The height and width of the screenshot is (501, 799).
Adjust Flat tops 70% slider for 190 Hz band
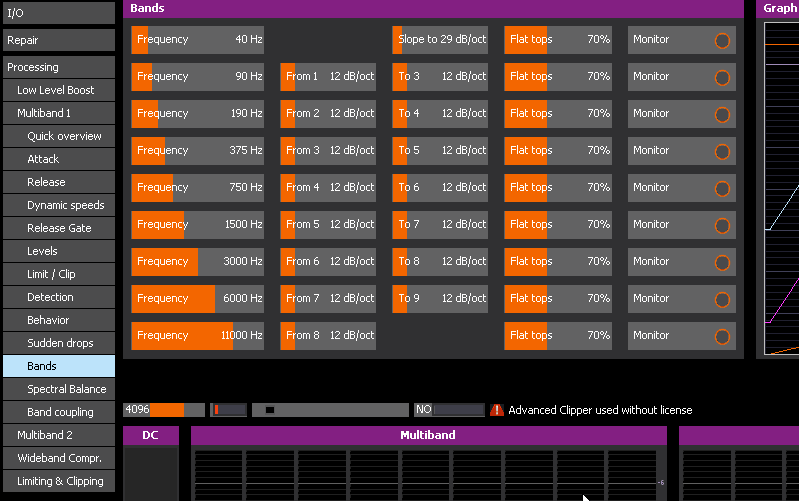click(x=557, y=113)
